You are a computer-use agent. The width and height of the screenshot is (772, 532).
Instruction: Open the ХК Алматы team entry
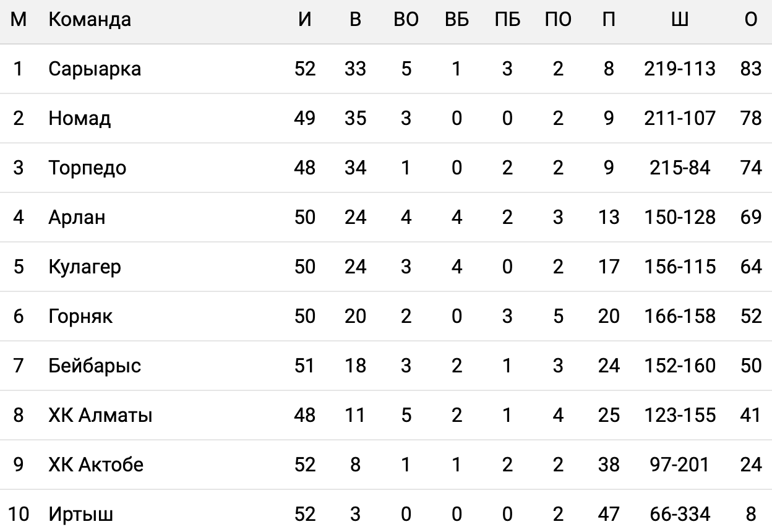pos(100,415)
